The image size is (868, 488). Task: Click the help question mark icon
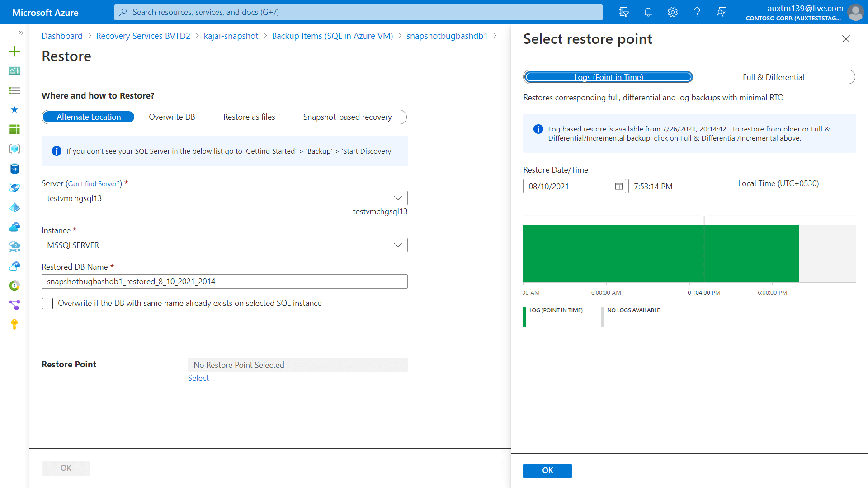(697, 12)
